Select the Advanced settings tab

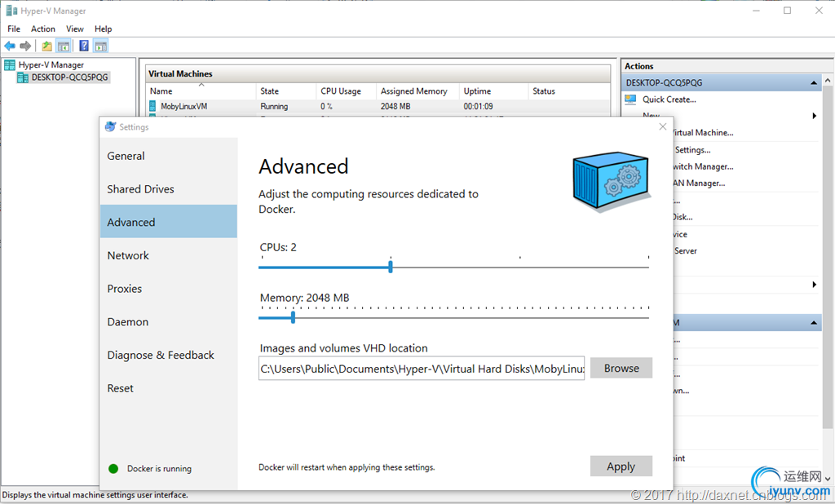tap(168, 222)
